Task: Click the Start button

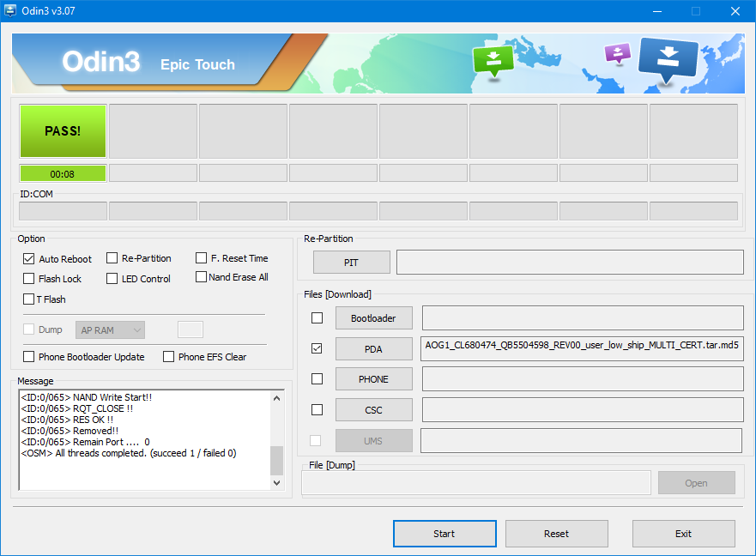Action: point(445,534)
